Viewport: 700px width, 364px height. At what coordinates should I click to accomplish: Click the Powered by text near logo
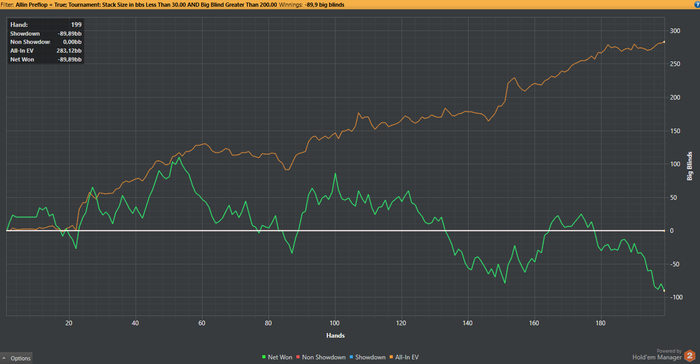(x=669, y=351)
